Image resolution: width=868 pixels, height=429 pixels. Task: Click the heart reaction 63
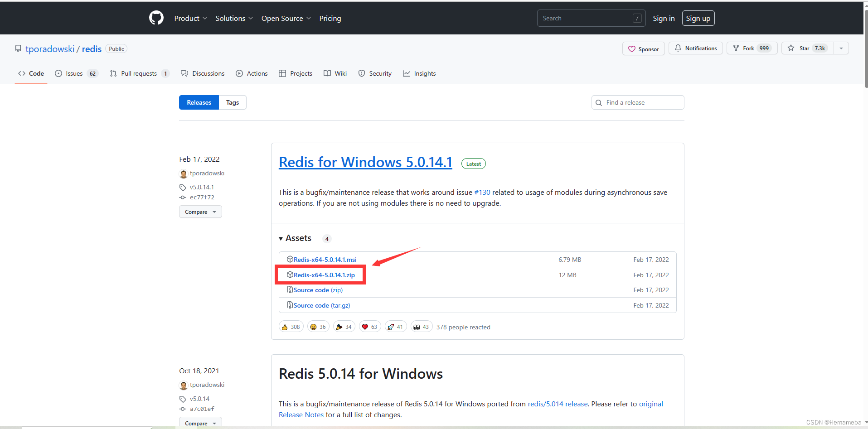pyautogui.click(x=370, y=327)
